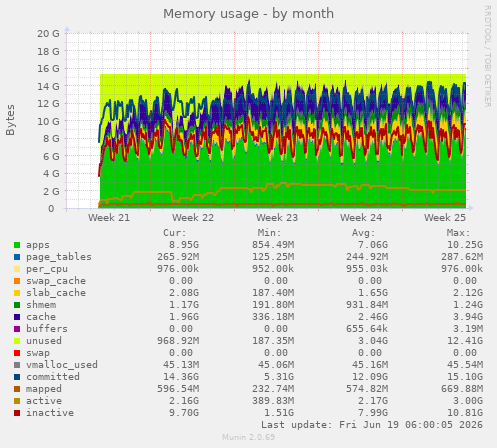Screen dimensions: 497x448
Task: Click the vmalloc_used gray legend swatch
Action: point(17,365)
